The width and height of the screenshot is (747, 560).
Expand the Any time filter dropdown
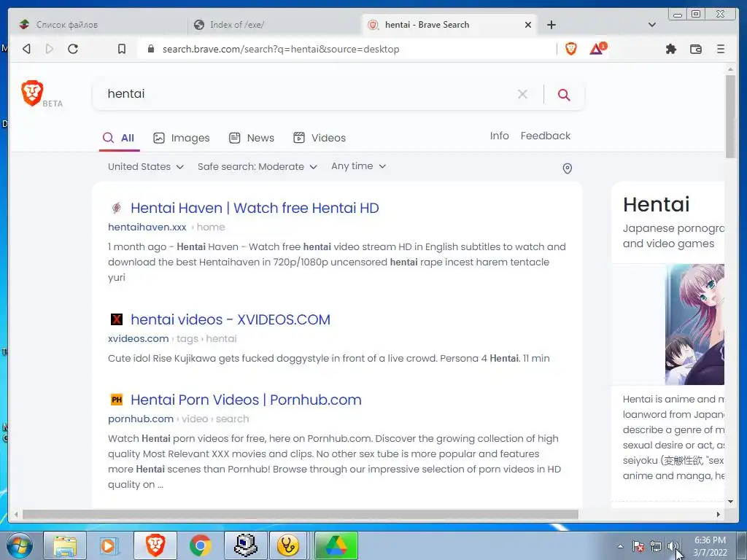[x=358, y=166]
